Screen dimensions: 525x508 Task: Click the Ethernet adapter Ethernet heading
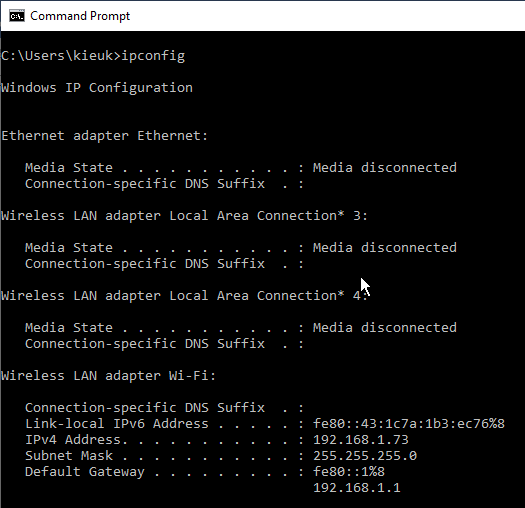point(105,136)
